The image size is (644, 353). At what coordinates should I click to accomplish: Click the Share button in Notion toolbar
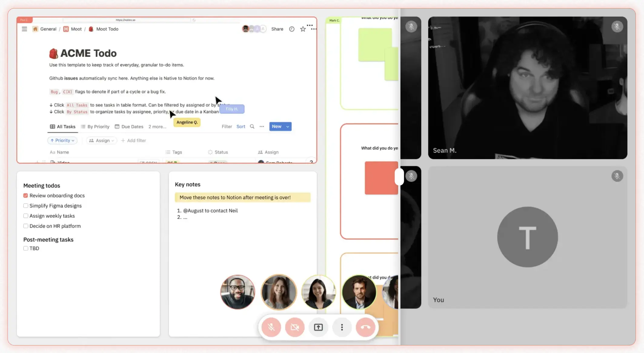pos(277,29)
